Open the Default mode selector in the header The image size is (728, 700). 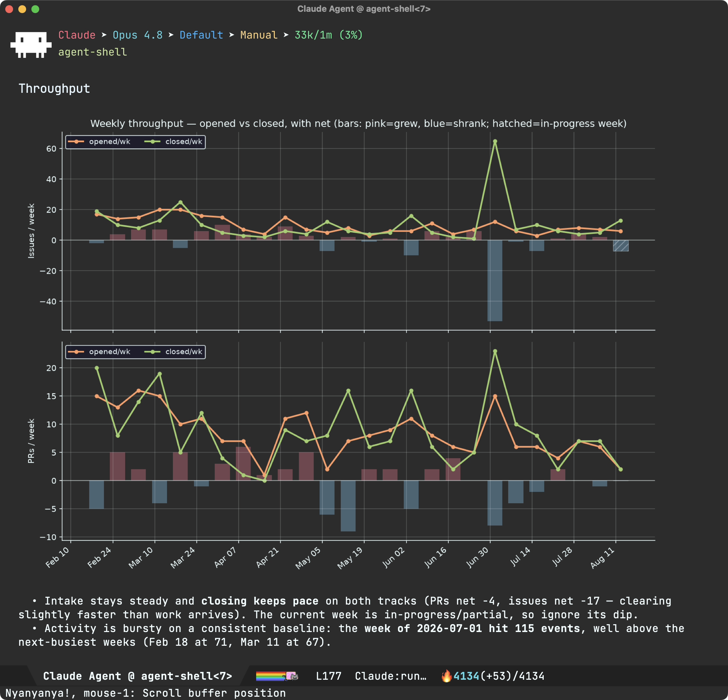pyautogui.click(x=201, y=35)
